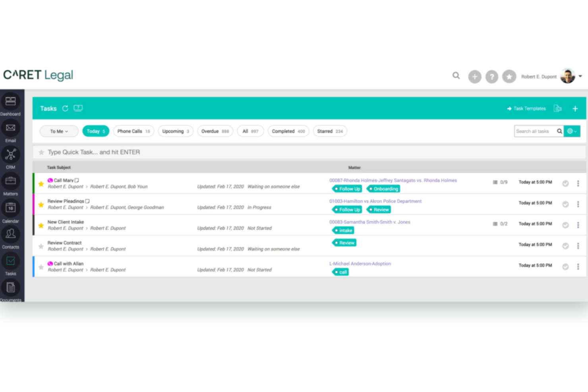Mark the Call with Allan task complete
The height and width of the screenshot is (392, 588).
pos(565,266)
